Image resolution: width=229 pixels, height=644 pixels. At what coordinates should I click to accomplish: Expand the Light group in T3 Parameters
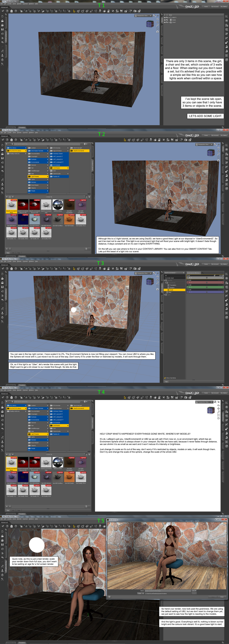click(x=164, y=295)
